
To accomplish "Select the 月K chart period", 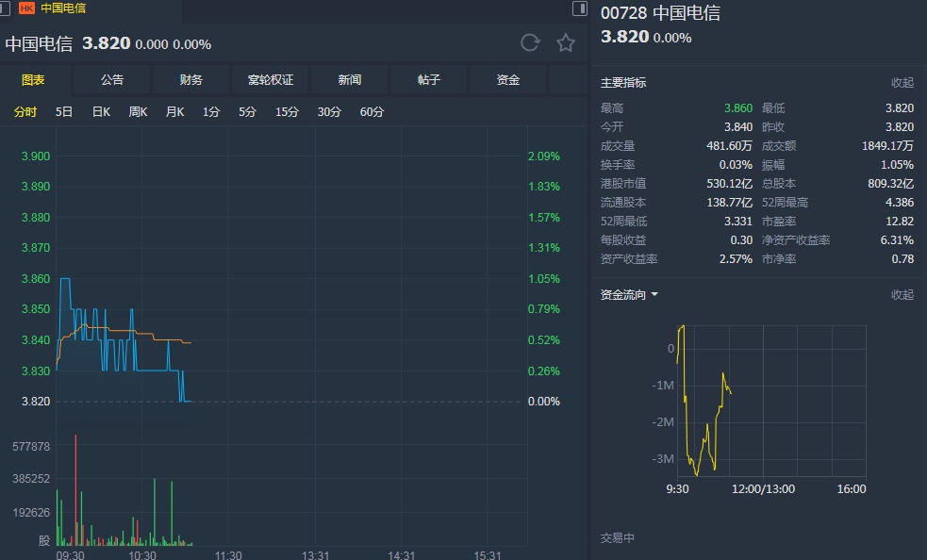I will point(174,112).
